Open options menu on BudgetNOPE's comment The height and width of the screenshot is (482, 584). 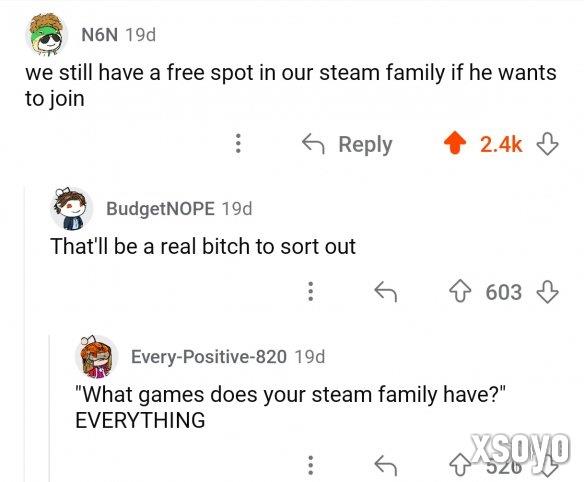tap(311, 291)
